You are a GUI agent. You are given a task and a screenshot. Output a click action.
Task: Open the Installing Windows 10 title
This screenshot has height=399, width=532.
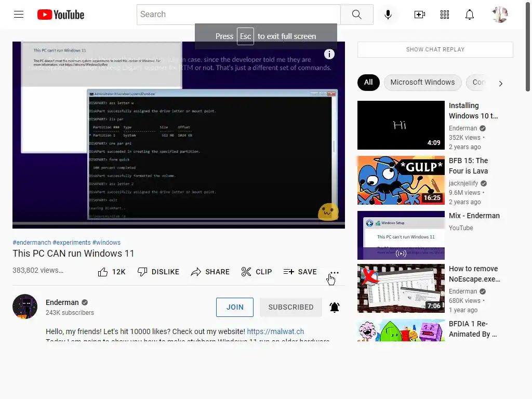[x=473, y=111]
